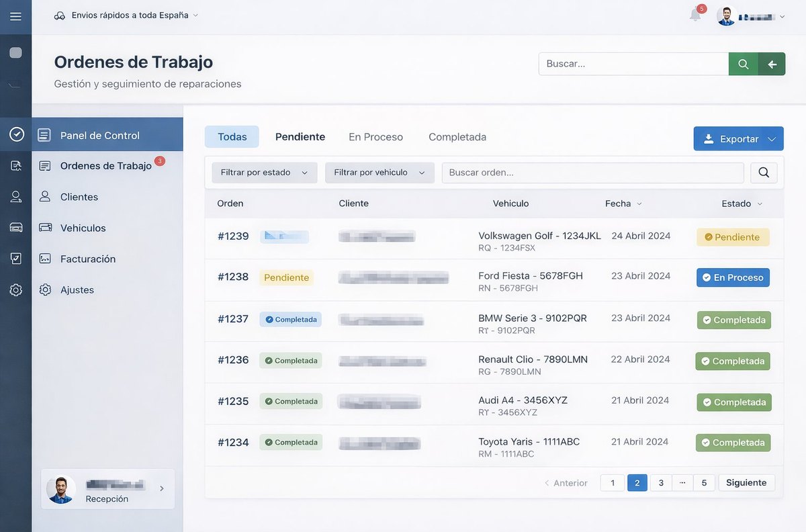Click the magnifier icon beside Buscar orden
The width and height of the screenshot is (806, 532).
[764, 172]
